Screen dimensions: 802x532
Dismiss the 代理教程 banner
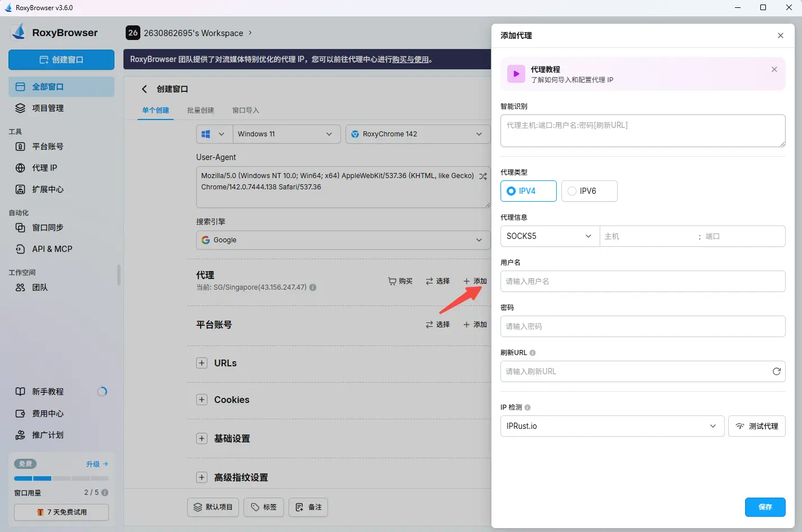point(774,69)
